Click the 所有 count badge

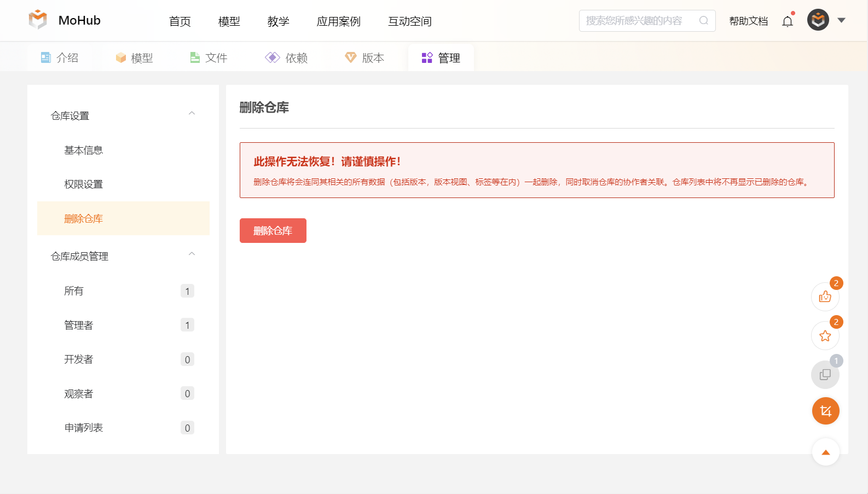pyautogui.click(x=187, y=291)
